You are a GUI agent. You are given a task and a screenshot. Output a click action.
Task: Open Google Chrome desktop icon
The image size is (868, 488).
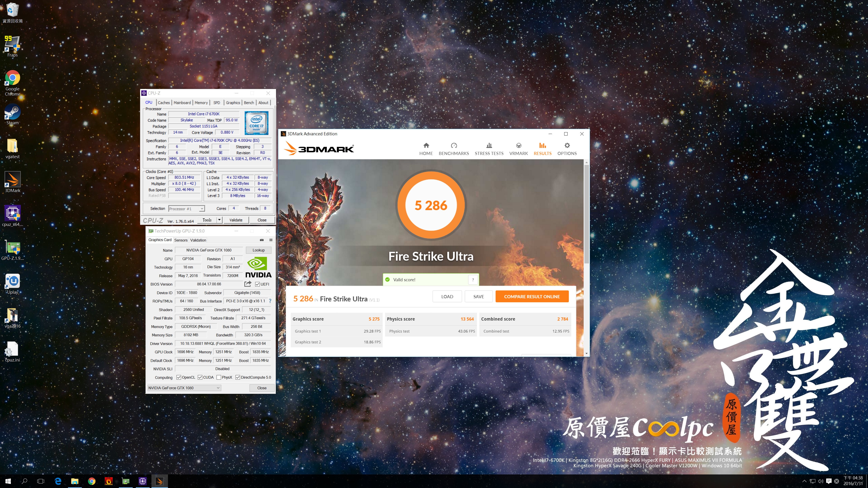pyautogui.click(x=12, y=83)
